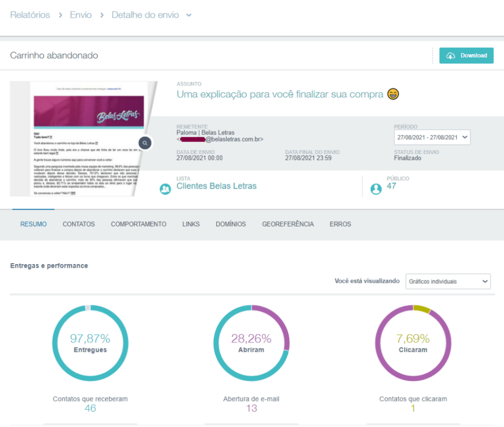Click the Envio breadcrumb link
The image size is (504, 427).
(x=80, y=15)
